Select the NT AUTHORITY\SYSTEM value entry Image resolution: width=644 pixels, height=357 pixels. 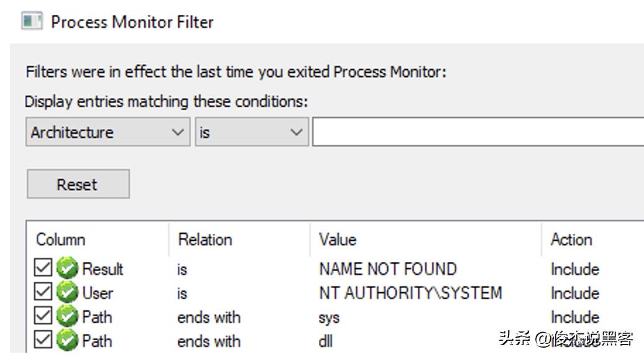click(x=410, y=292)
